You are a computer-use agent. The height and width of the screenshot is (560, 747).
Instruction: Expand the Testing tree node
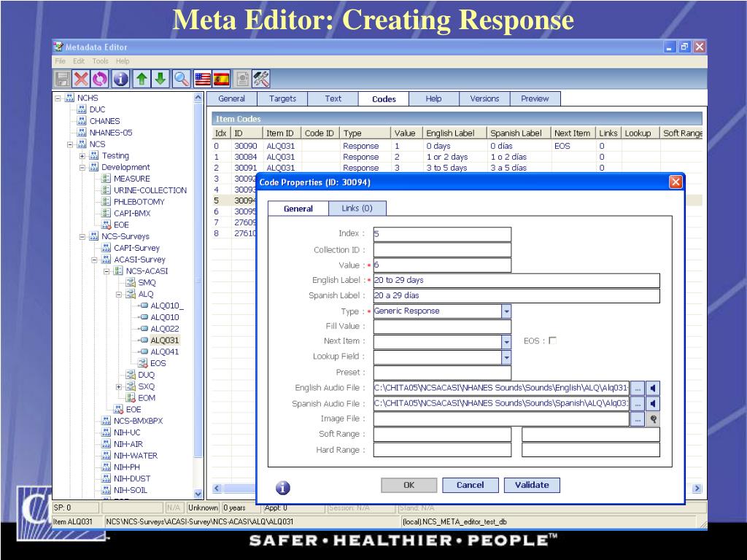[x=82, y=156]
